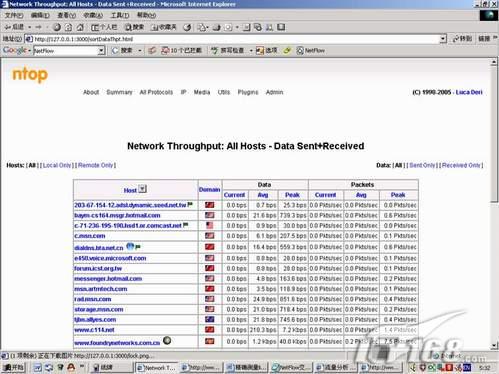Filter hosts by Remote Only
Image resolution: width=499 pixels, height=374 pixels.
96,165
